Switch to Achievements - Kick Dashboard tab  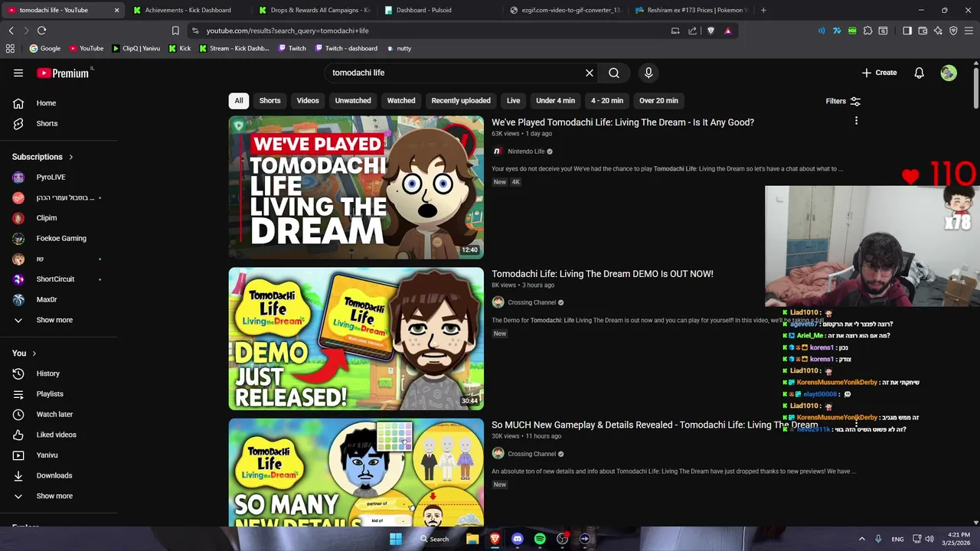[x=188, y=10]
